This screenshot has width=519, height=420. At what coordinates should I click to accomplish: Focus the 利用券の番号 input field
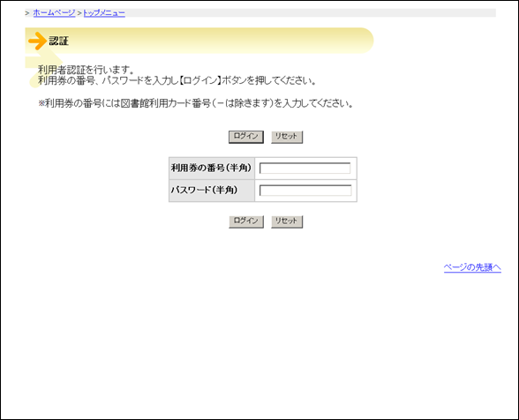[x=305, y=169]
